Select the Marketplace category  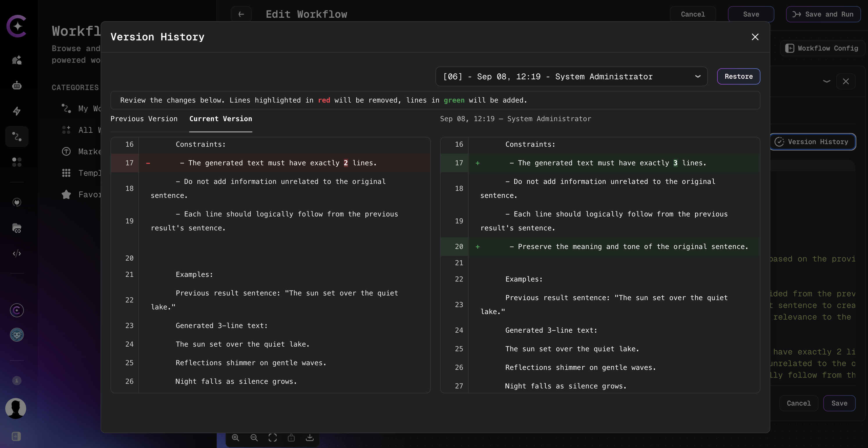tap(81, 152)
